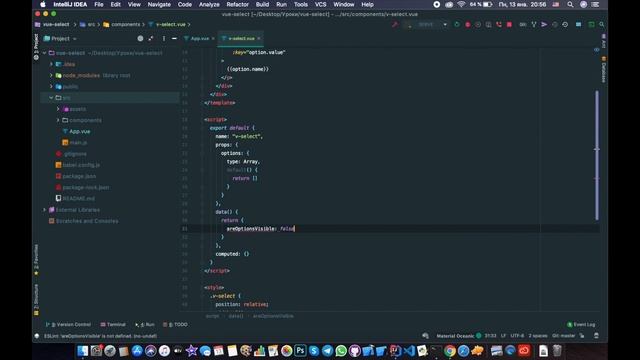Click the Structure side tab
The image size is (640, 360).
coord(36,300)
